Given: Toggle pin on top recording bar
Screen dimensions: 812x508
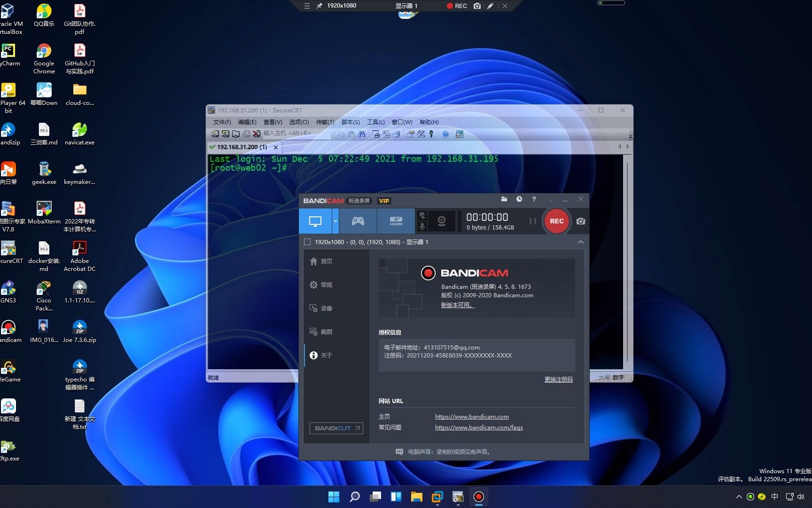Looking at the screenshot, I should pyautogui.click(x=319, y=6).
